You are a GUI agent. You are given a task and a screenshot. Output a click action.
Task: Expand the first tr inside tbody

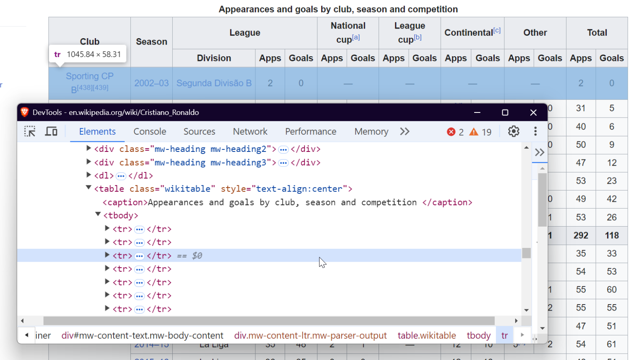pyautogui.click(x=107, y=229)
